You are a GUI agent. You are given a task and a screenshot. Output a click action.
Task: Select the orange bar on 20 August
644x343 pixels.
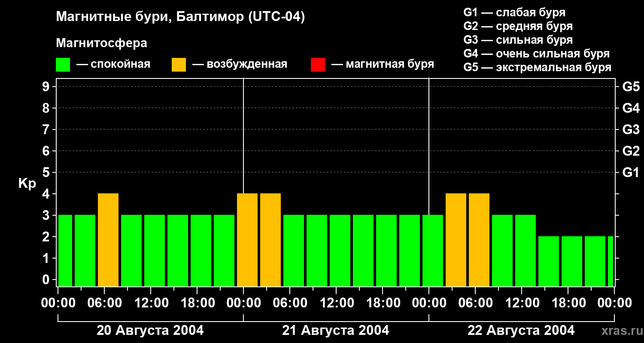[x=108, y=240]
